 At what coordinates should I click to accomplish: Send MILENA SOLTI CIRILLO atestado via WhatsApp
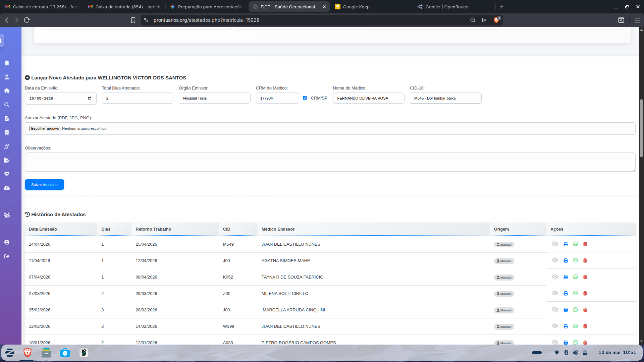point(576,293)
